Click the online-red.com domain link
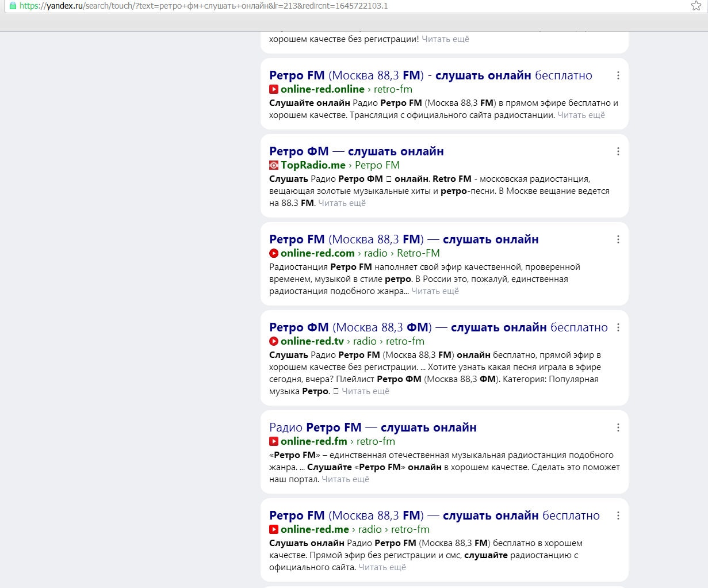 [x=317, y=253]
